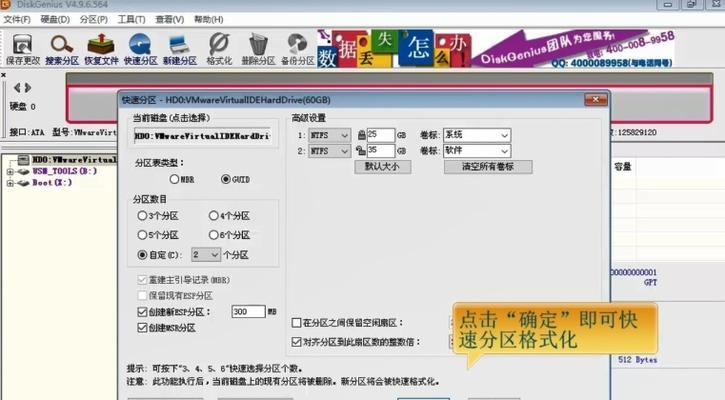The height and width of the screenshot is (400, 725).
Task: Open the View (查看) menu
Action: (170, 19)
